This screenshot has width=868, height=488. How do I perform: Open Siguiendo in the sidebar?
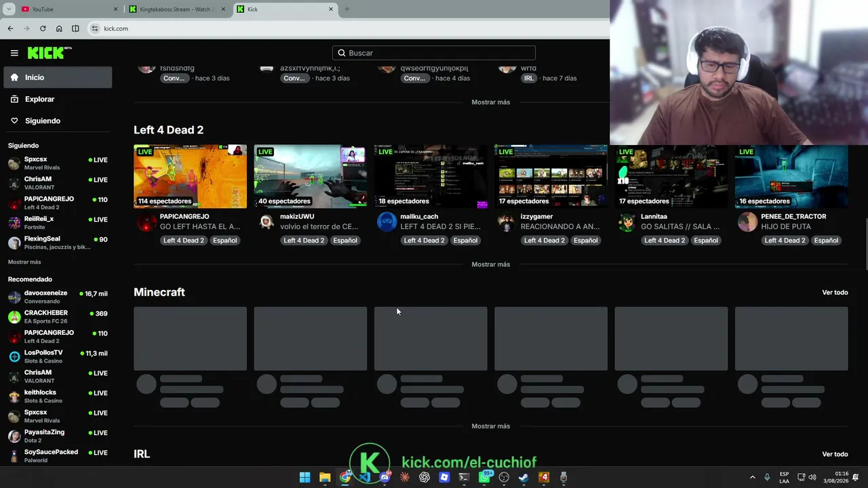click(58, 121)
